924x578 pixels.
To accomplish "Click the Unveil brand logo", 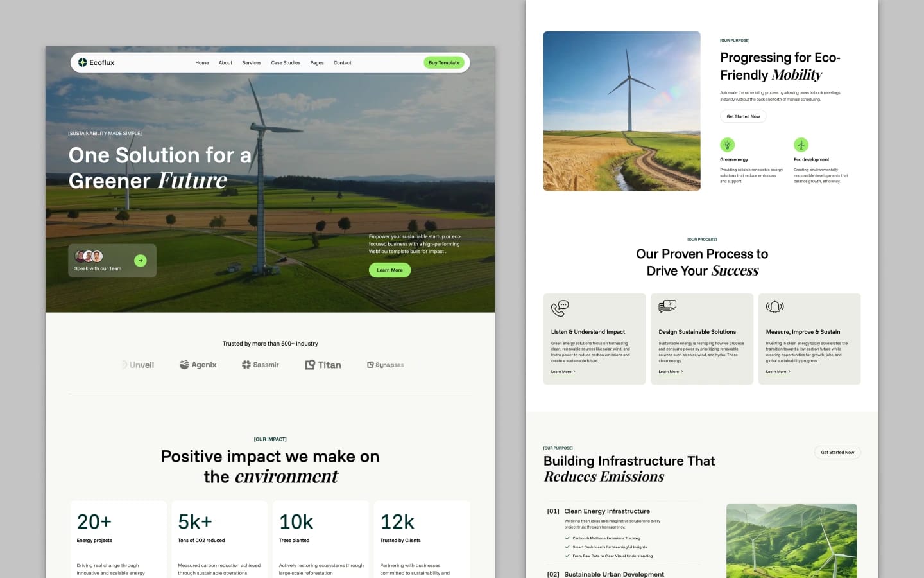I will tap(138, 365).
